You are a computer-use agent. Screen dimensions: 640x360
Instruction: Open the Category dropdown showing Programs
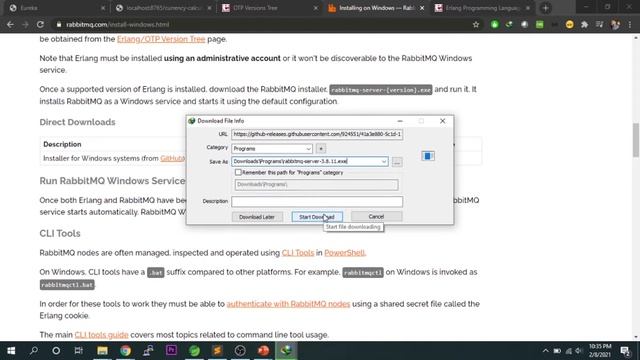tap(272, 149)
